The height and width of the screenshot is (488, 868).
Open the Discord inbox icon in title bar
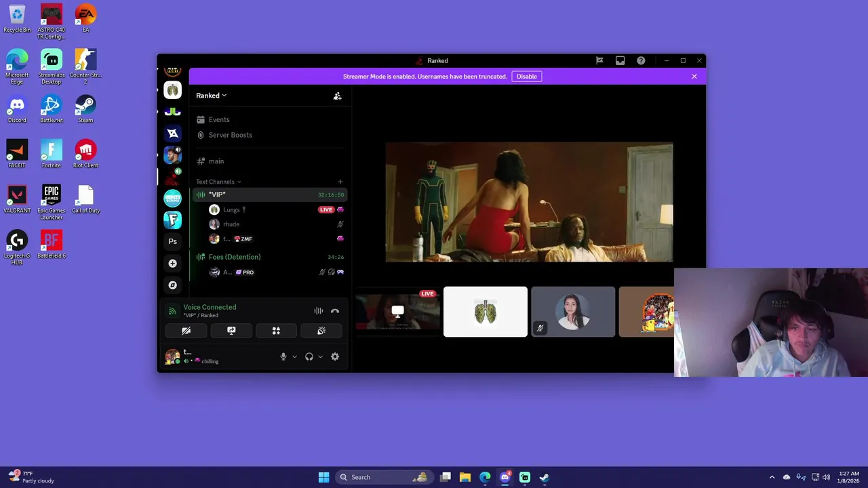[x=620, y=60]
